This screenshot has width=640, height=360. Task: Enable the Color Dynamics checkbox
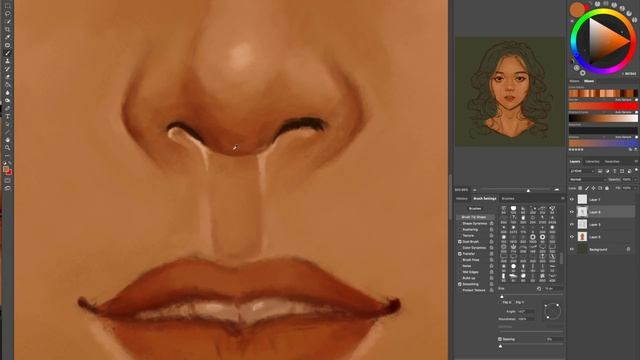pos(460,248)
